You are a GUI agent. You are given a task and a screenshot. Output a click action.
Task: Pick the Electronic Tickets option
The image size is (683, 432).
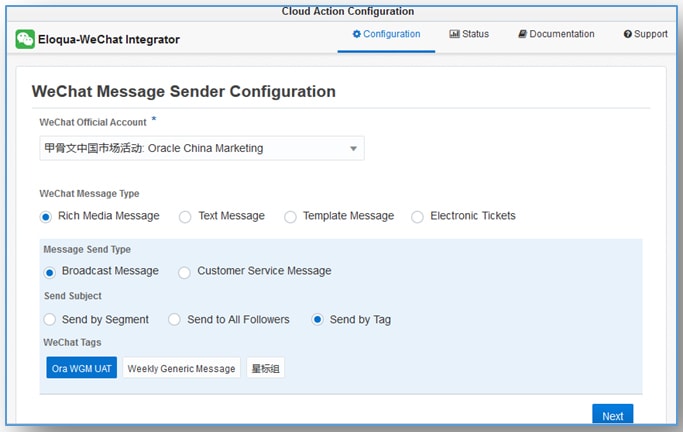[x=417, y=216]
